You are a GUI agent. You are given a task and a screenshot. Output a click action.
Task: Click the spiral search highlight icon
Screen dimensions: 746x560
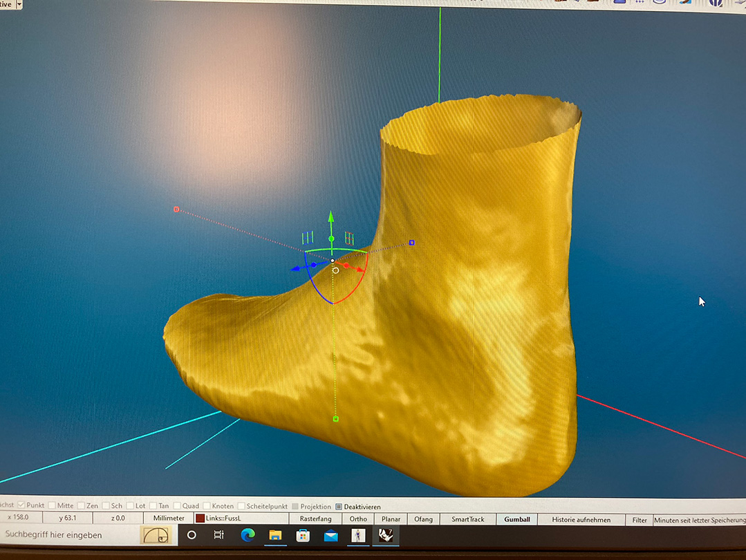pos(156,535)
